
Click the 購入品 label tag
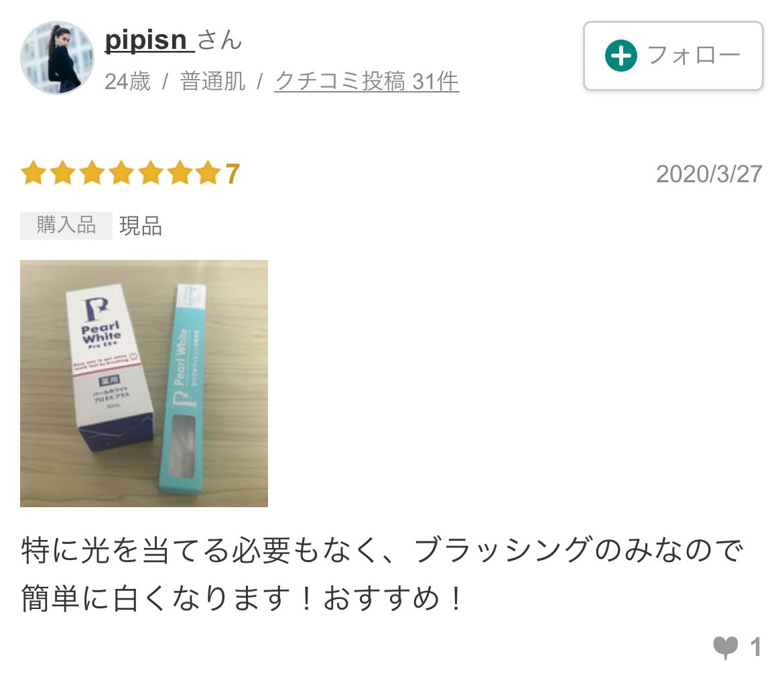coord(66,226)
